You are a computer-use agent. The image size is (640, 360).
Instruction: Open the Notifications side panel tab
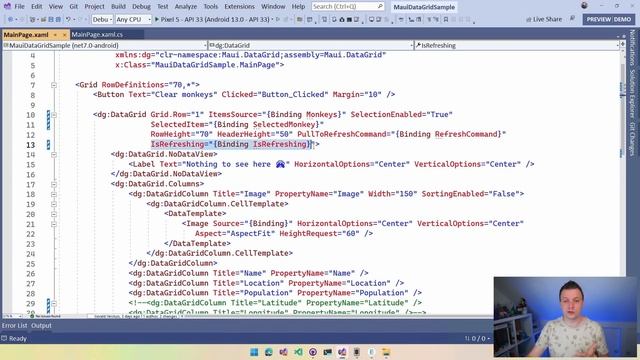pos(632,48)
